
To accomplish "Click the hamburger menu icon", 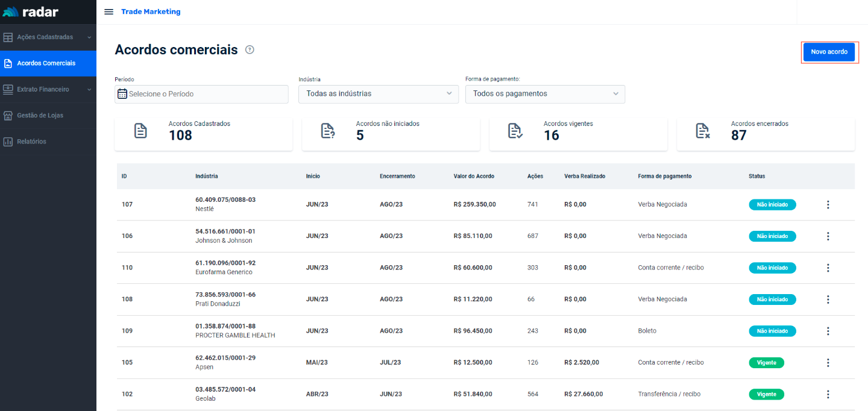I will 108,12.
